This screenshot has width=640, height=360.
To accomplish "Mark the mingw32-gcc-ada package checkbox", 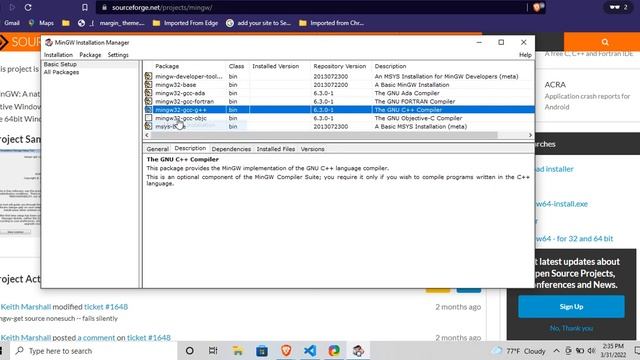I will [149, 93].
